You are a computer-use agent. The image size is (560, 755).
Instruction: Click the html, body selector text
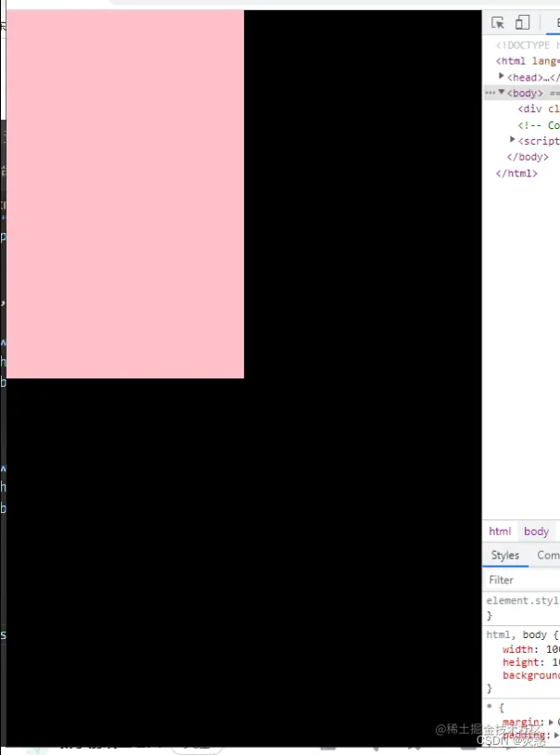click(x=516, y=634)
